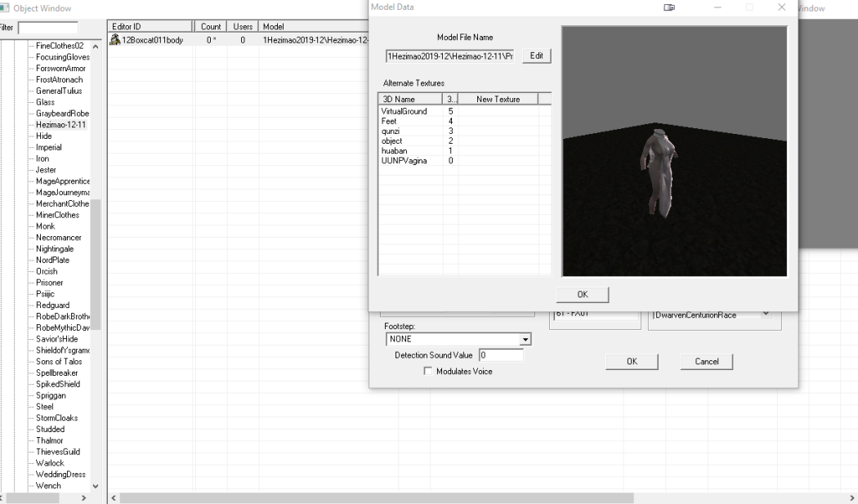
Task: Toggle the Modulates Voice checkbox
Action: (x=428, y=371)
